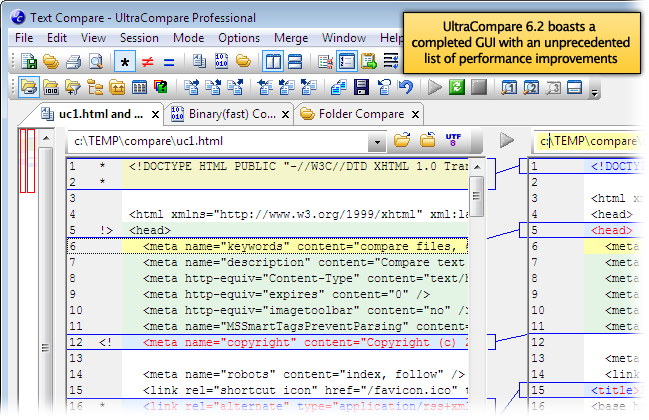Open the Options menu
This screenshot has height=420, width=649.
239,38
